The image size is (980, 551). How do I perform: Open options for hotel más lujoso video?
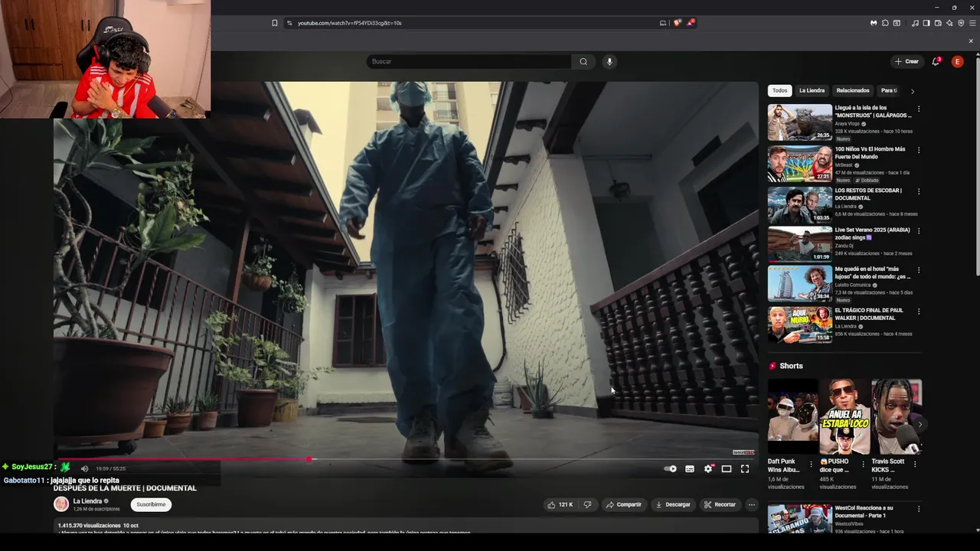point(919,270)
